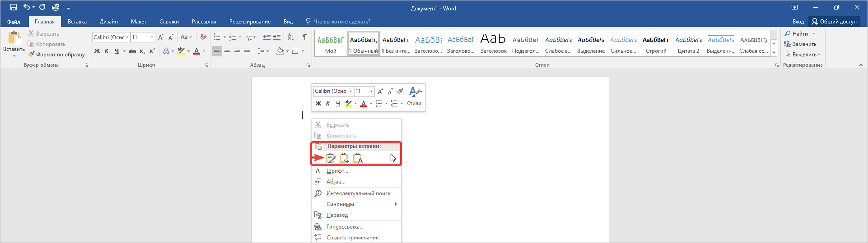Click Keep Text Only paste option
This screenshot has height=243, width=868.
coord(358,158)
